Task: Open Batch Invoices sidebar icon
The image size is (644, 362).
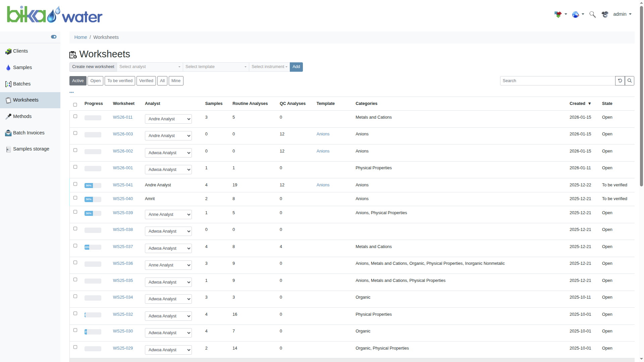Action: tap(8, 133)
